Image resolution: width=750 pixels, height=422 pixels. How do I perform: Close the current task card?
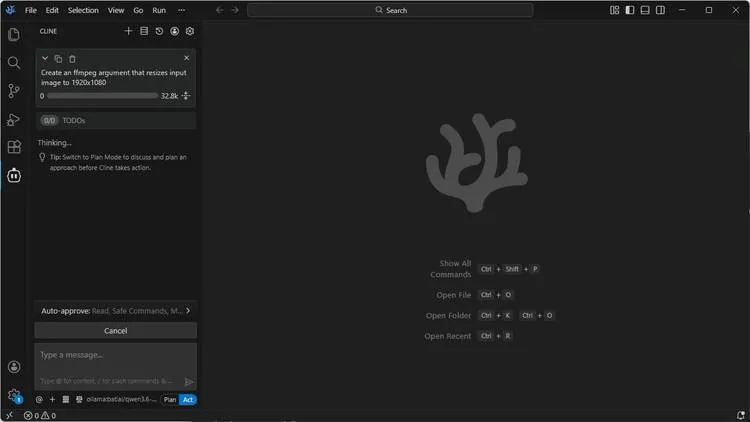point(187,58)
